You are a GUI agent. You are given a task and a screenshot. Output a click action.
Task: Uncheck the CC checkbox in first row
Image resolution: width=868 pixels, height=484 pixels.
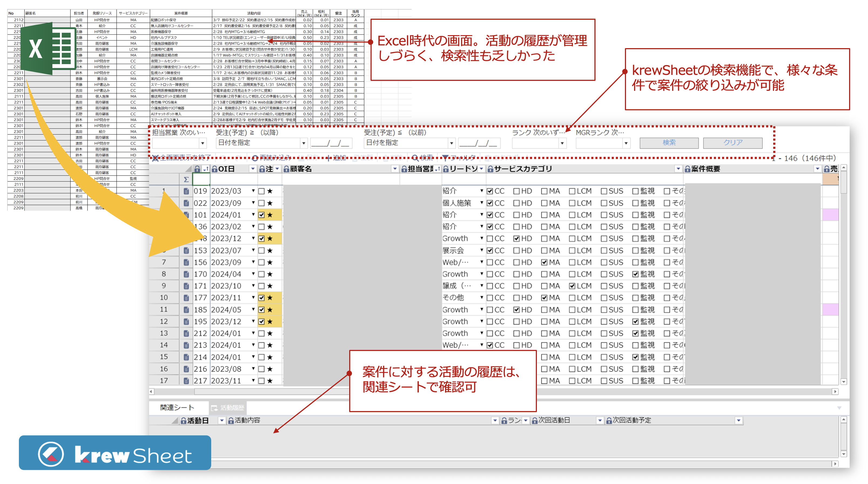(490, 191)
